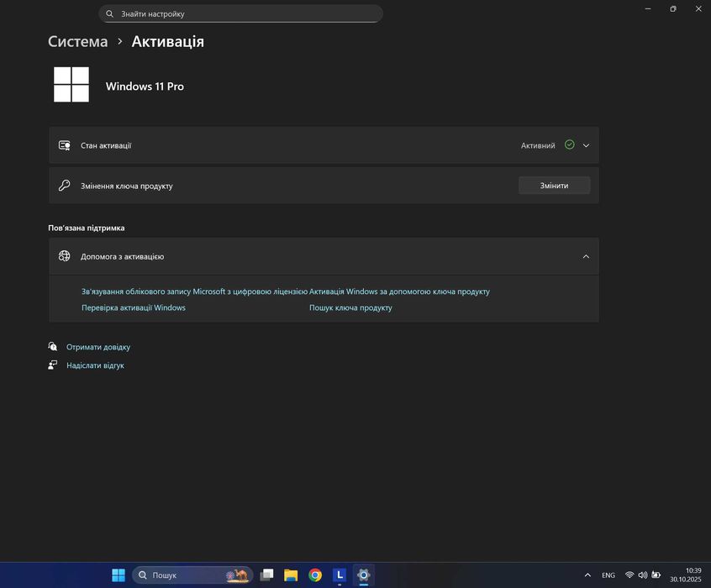
Task: Click the 'Windows 11 Pro' edition text
Action: coord(145,87)
